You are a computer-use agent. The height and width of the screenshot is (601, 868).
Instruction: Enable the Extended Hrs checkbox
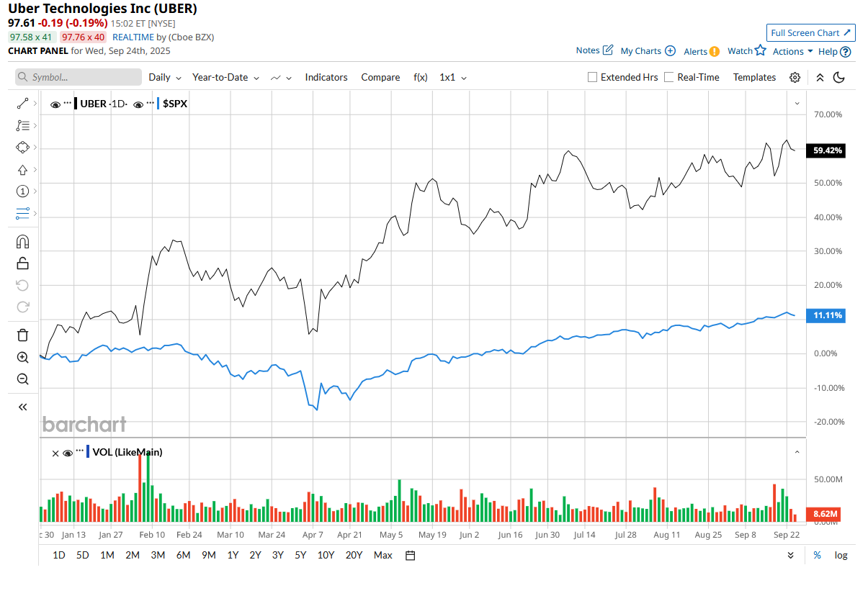[592, 77]
